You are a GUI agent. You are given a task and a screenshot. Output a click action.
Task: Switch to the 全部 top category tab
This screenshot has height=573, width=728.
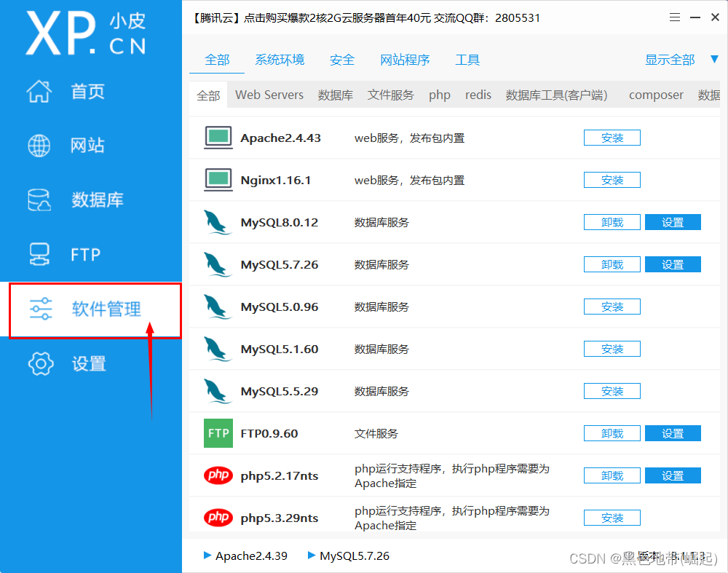pyautogui.click(x=217, y=60)
